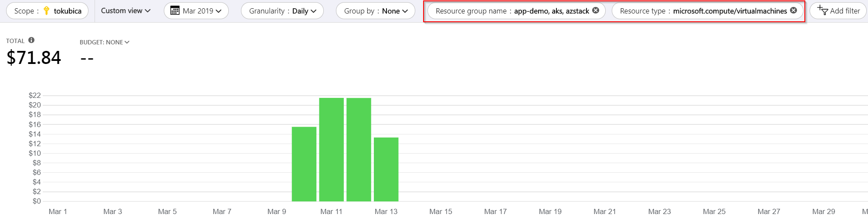Click the Resource group name filter pill

tap(516, 10)
